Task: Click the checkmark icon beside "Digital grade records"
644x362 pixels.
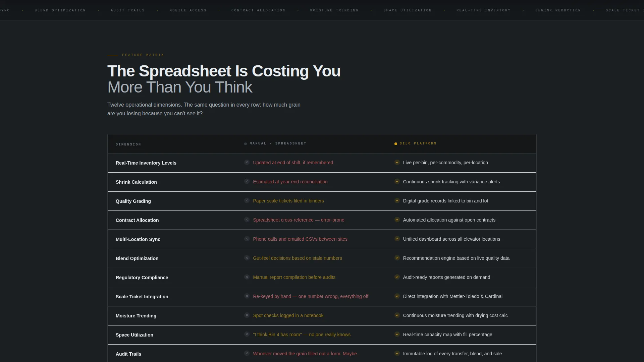Action: tap(397, 201)
